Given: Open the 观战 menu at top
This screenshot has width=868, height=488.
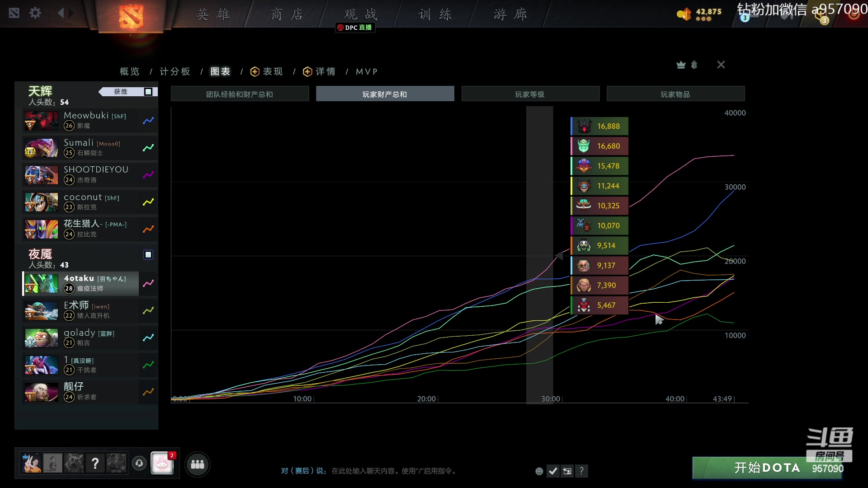Looking at the screenshot, I should [359, 14].
